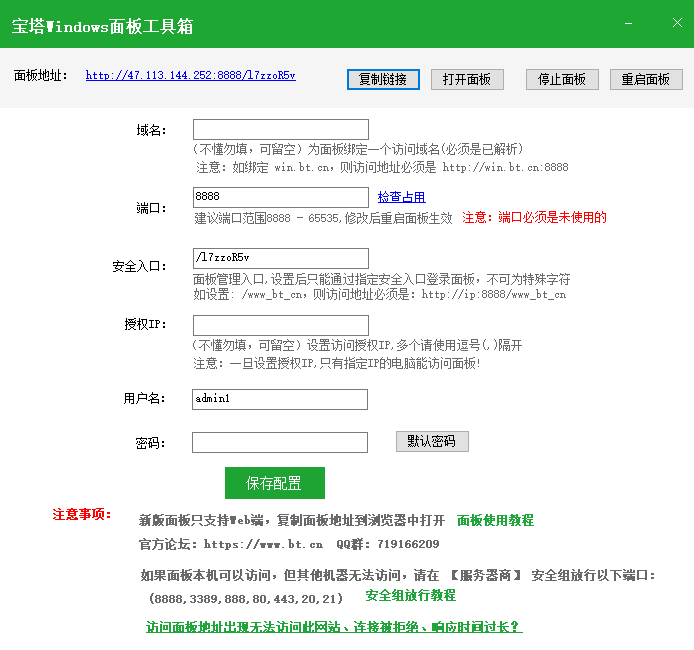Click the port list (8888,3389,888,80,443,20,21)
The height and width of the screenshot is (650, 694).
246,599
